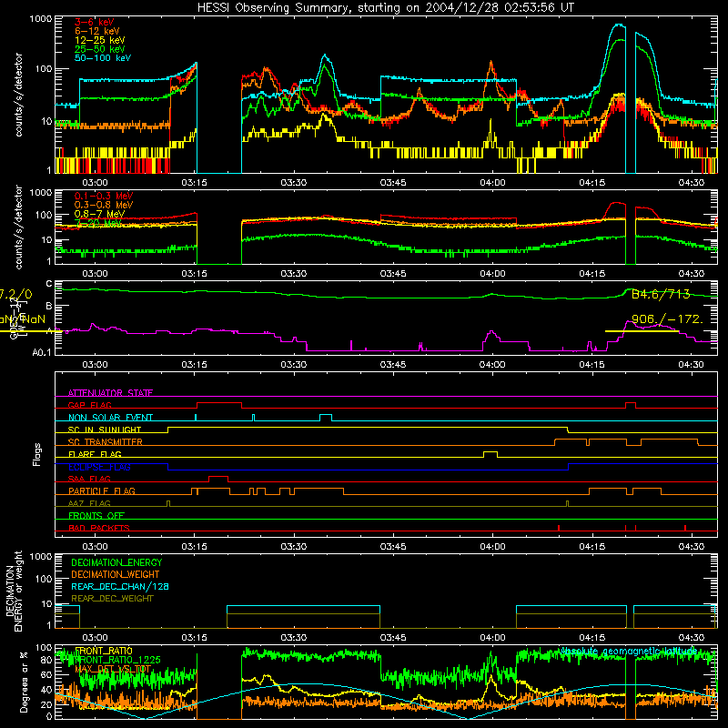The image size is (728, 728).
Task: Select the 50-100 keV legend label
Action: pyautogui.click(x=103, y=57)
